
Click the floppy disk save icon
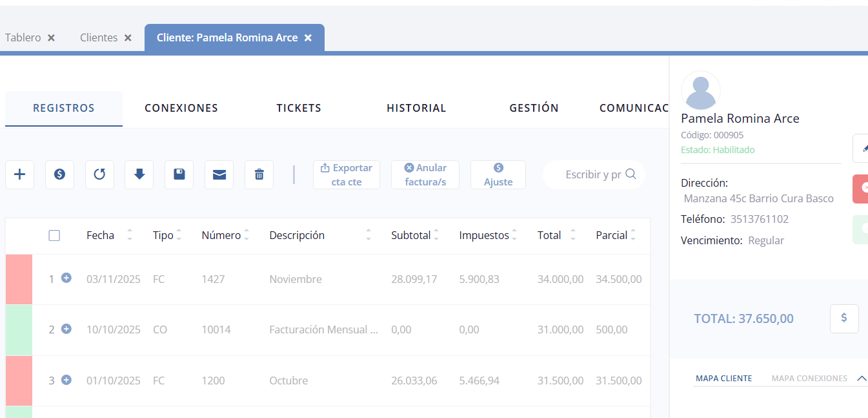(179, 174)
